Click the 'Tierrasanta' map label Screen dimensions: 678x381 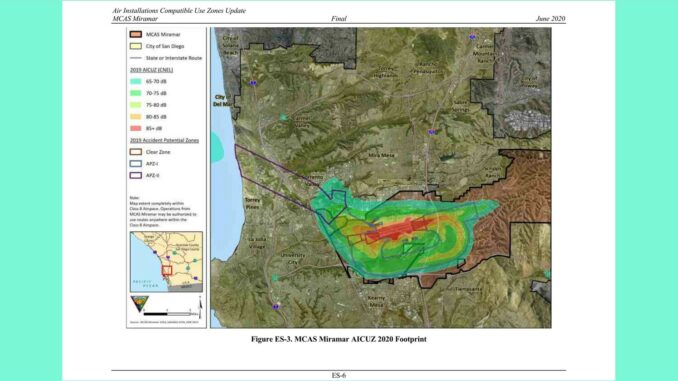(469, 289)
